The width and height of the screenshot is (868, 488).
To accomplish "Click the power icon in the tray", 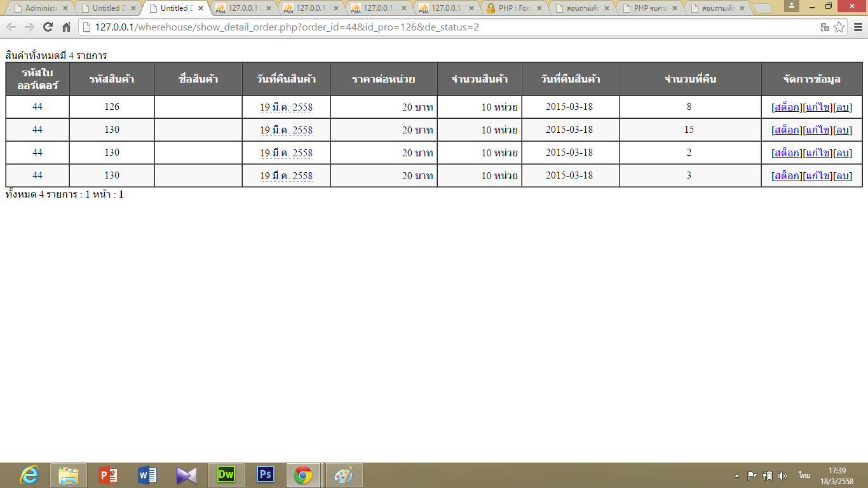I will 768,475.
